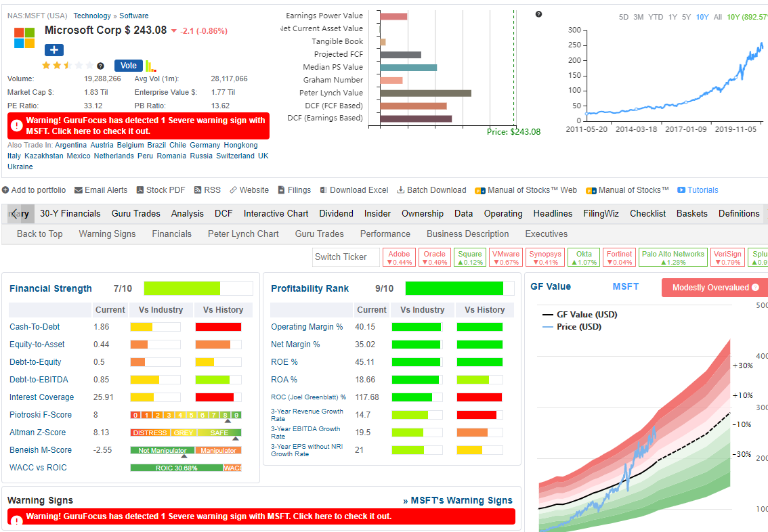Click the MSFT ticker label in GF Value
Image resolution: width=768 pixels, height=532 pixels.
point(626,286)
